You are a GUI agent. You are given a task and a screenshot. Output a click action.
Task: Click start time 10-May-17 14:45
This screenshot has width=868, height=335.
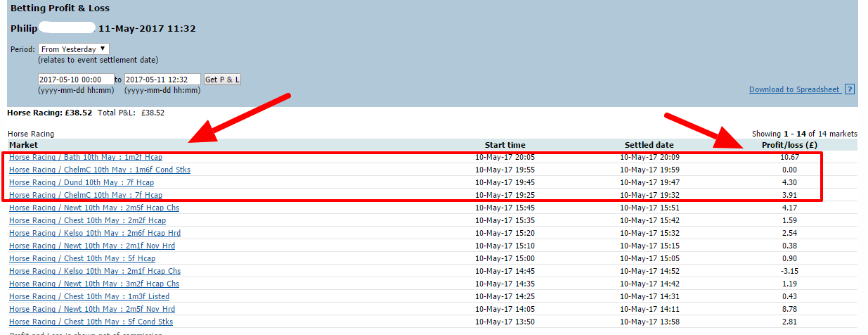pos(505,271)
